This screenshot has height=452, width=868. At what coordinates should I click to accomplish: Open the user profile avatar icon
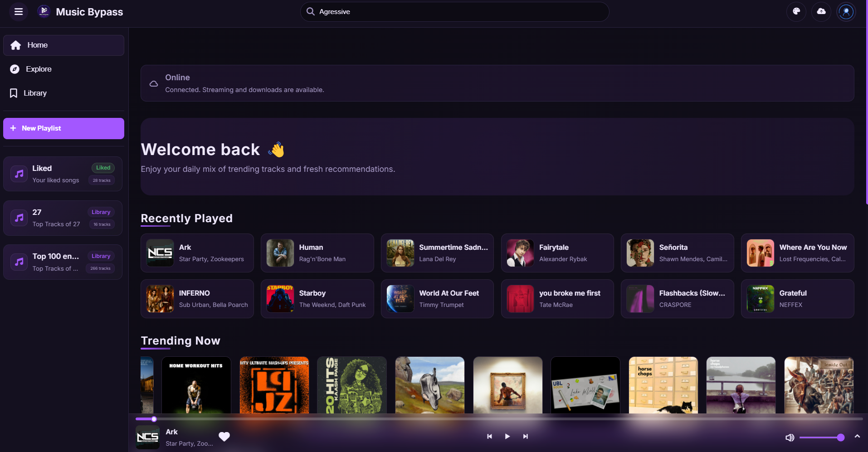click(x=846, y=11)
